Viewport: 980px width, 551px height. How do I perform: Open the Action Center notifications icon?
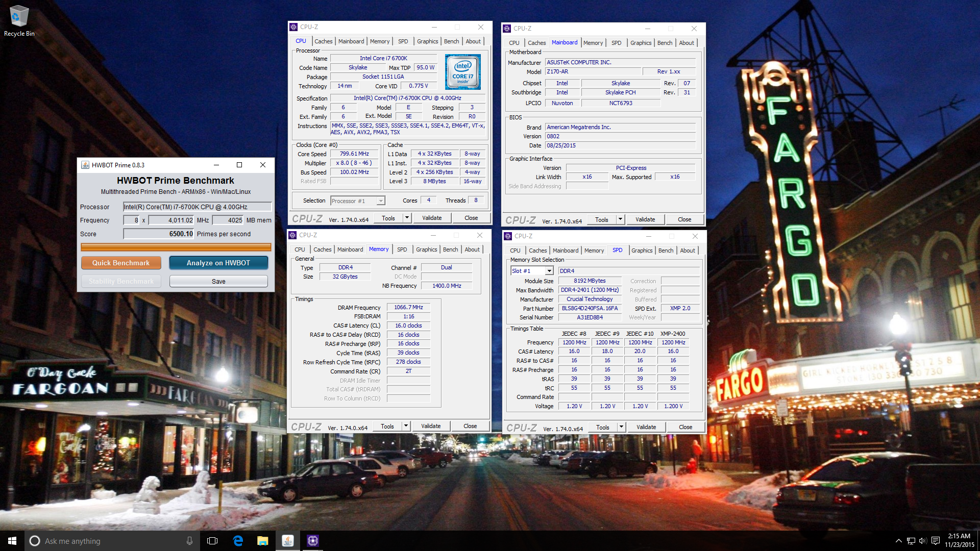click(936, 541)
